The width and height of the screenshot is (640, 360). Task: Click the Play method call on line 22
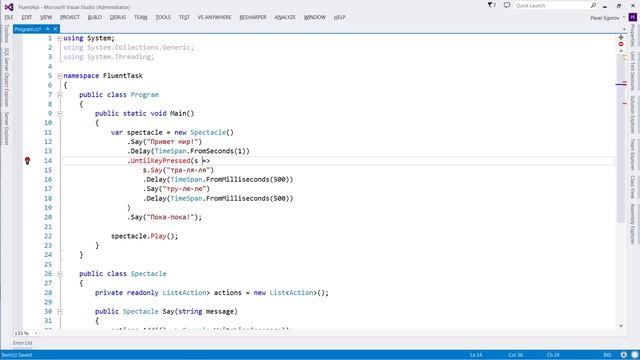point(158,236)
